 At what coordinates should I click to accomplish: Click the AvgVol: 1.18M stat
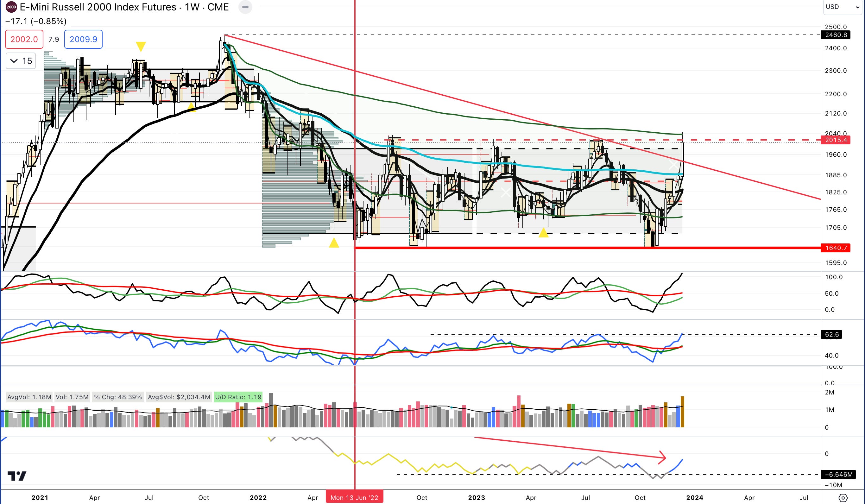tap(29, 397)
